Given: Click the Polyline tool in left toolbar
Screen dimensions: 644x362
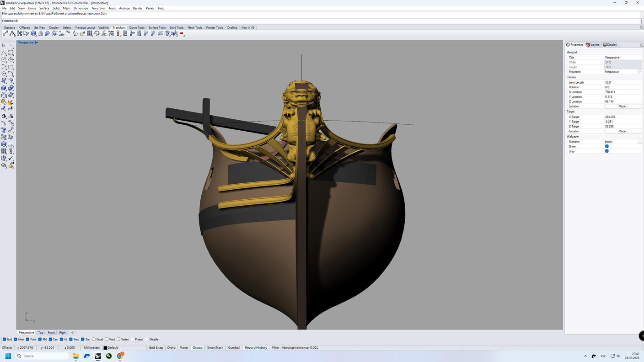Looking at the screenshot, I should 4,53.
